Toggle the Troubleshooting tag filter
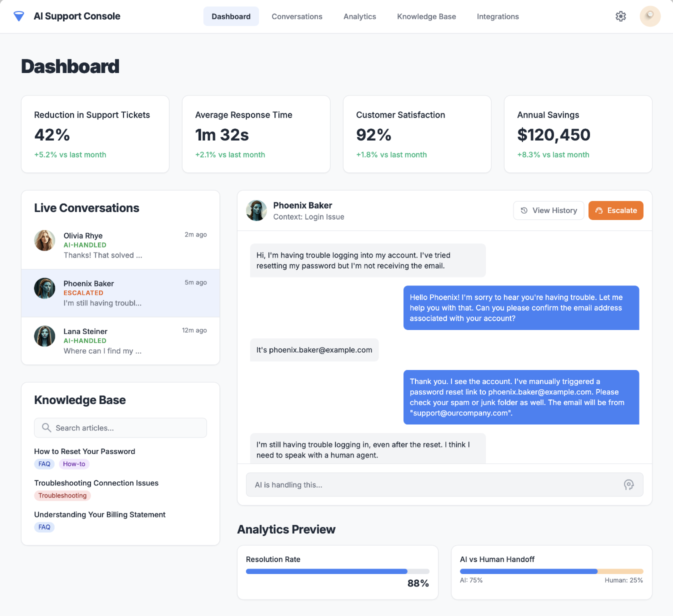673x616 pixels. pyautogui.click(x=62, y=495)
